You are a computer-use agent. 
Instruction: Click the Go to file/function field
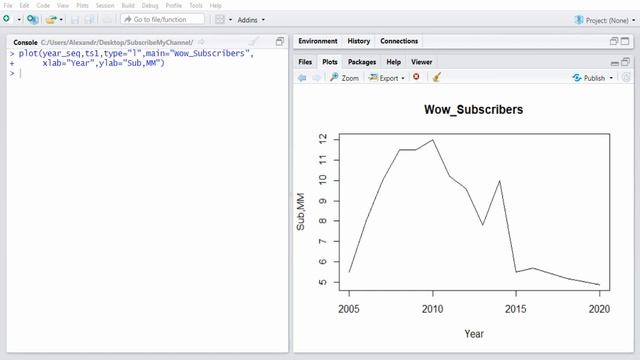pos(162,19)
